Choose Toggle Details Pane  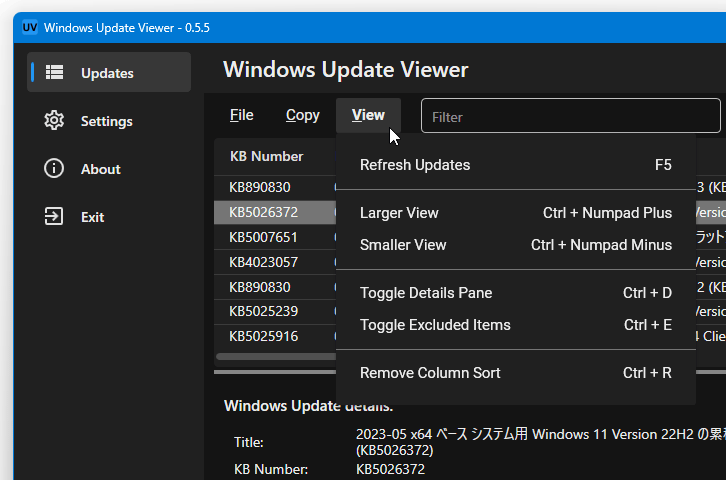tap(516, 293)
